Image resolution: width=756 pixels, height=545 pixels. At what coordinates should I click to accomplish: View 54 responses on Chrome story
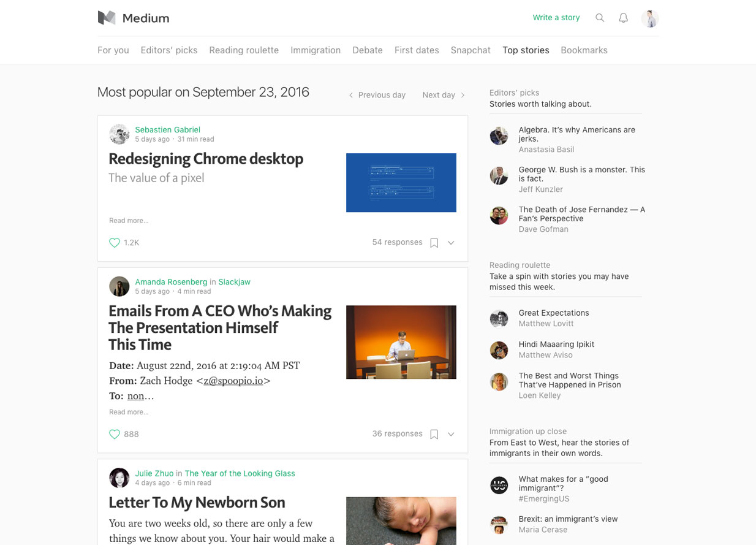point(398,242)
